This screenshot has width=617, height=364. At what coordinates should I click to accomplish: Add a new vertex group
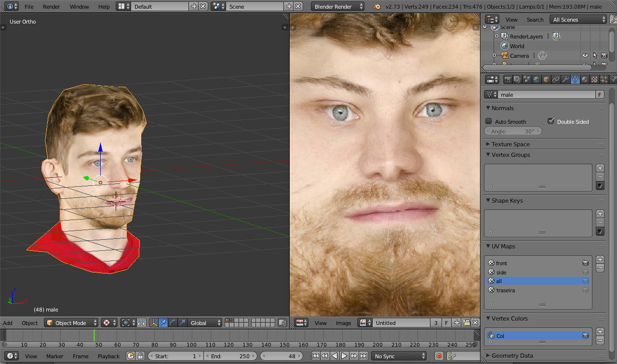coord(600,168)
